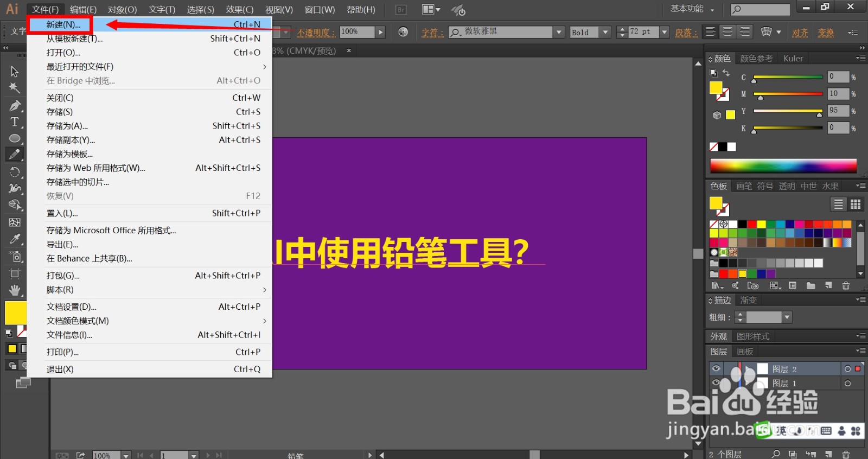The height and width of the screenshot is (459, 868).
Task: Select the Symbol Sprayer tool
Action: click(15, 256)
